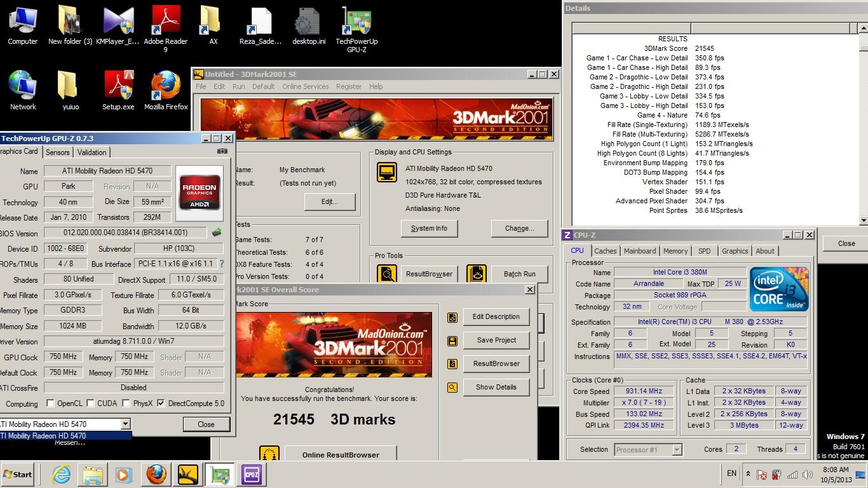Open the CPU-Z processor Selection dropdown
The image size is (868, 488).
tap(677, 450)
